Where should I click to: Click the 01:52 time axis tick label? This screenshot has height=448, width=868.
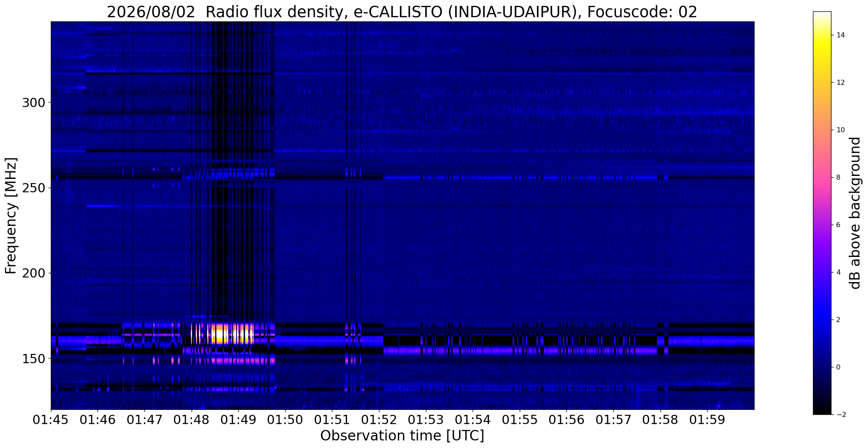[x=379, y=420]
